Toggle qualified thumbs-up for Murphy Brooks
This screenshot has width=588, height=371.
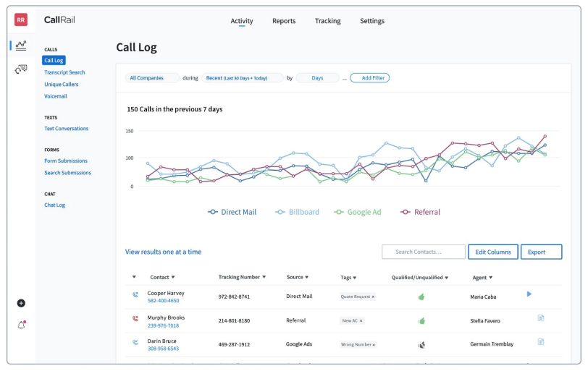pyautogui.click(x=421, y=320)
